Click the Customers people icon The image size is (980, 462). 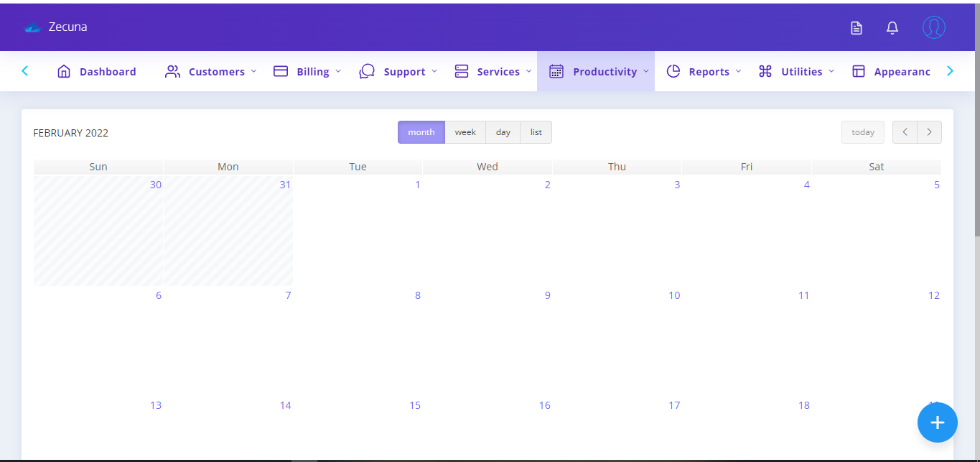(x=172, y=71)
